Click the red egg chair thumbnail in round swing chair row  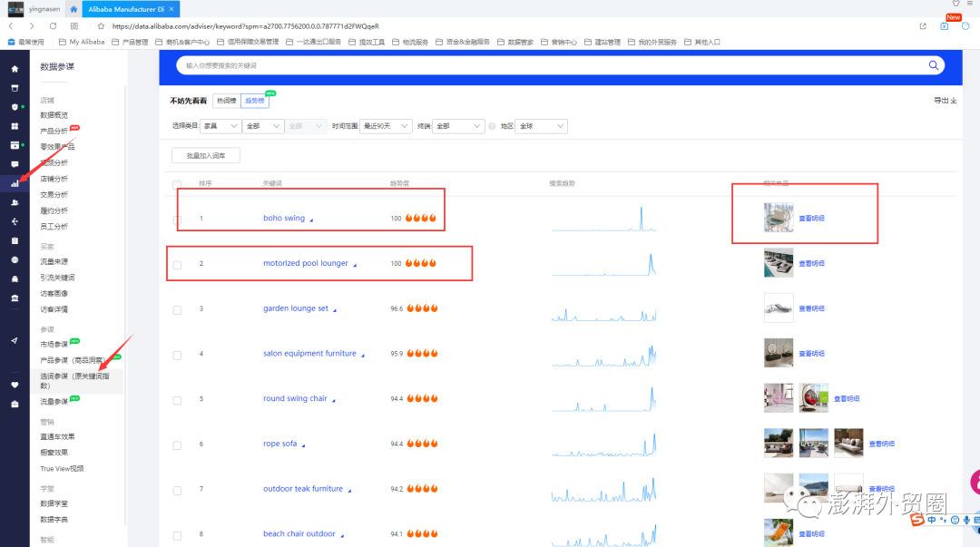814,398
